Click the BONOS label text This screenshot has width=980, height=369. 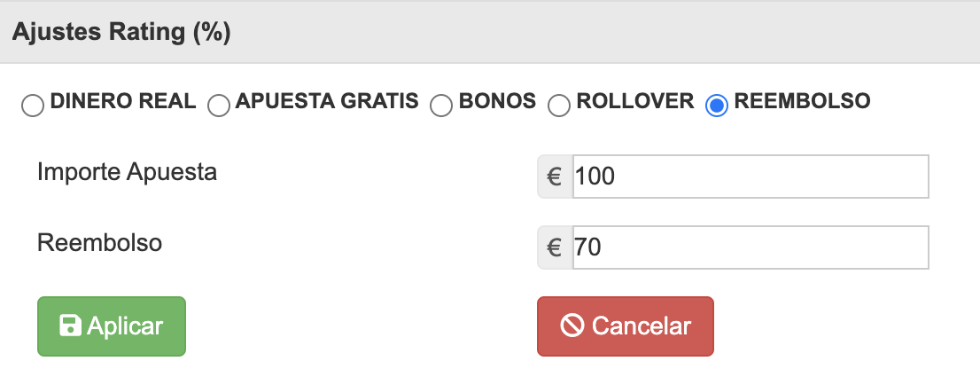click(x=497, y=101)
